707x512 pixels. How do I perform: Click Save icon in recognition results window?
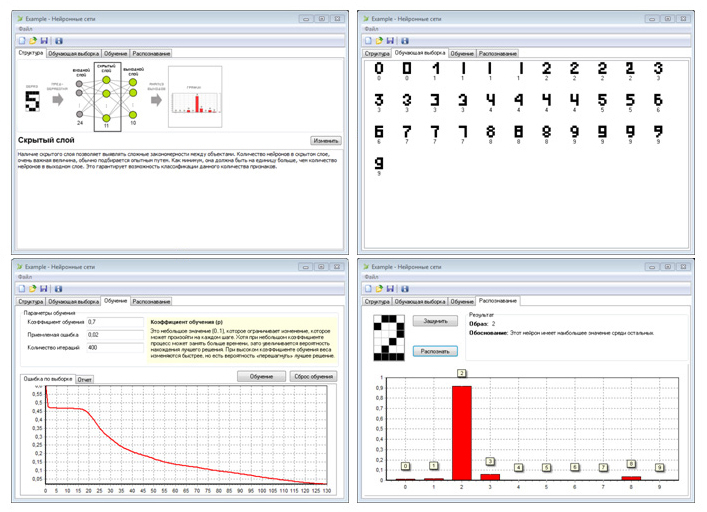(x=390, y=288)
